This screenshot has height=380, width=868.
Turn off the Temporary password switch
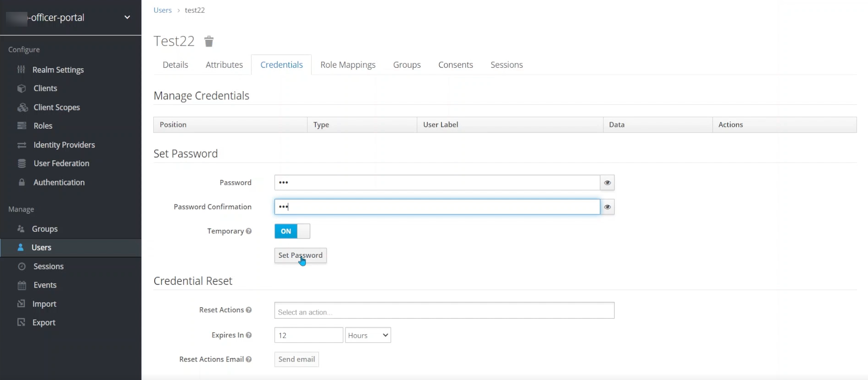click(x=292, y=231)
